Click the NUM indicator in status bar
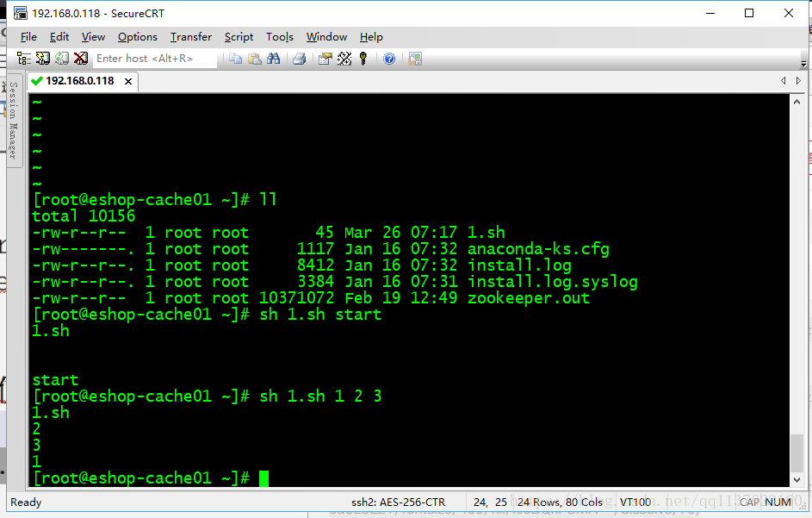812x518 pixels. coord(778,502)
